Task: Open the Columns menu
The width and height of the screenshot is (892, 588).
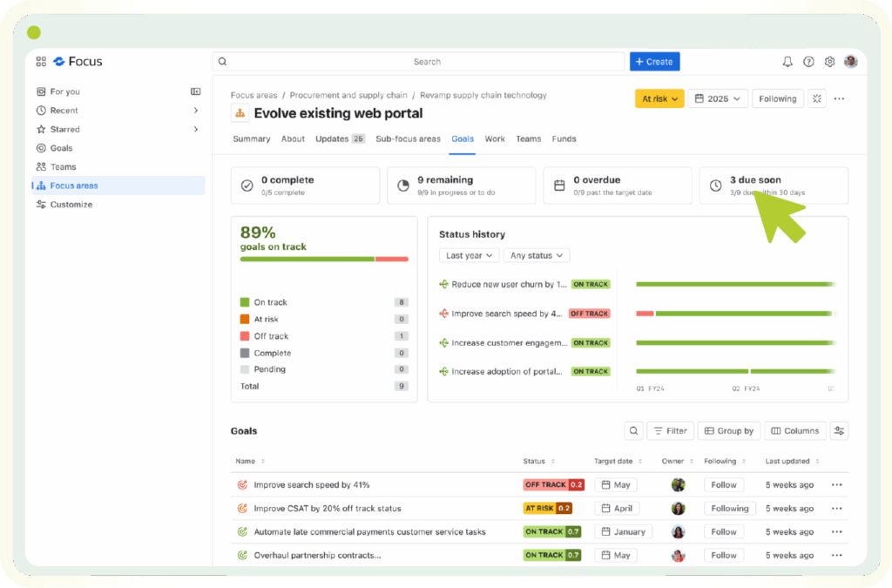Action: coord(794,431)
